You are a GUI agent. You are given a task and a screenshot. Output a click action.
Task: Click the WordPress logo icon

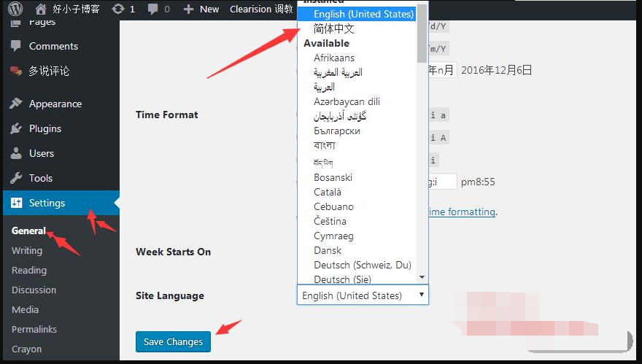(16, 9)
